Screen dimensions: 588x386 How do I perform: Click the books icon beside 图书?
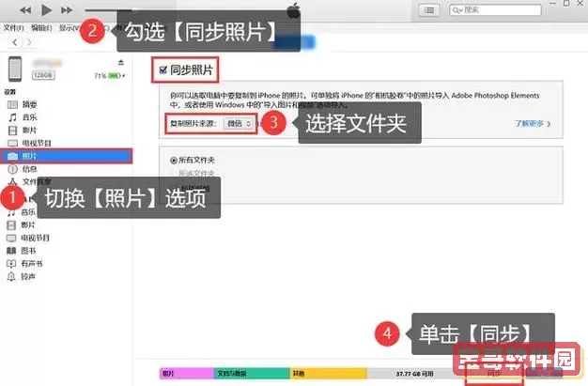[11, 251]
